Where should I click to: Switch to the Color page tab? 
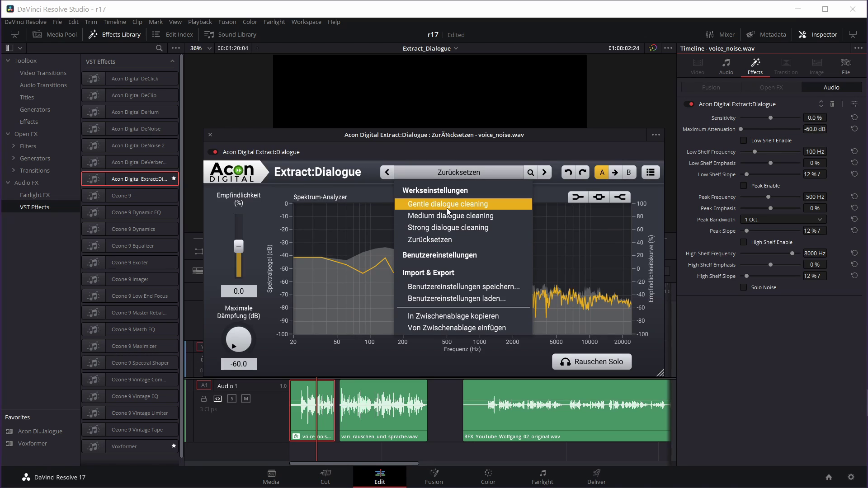488,477
